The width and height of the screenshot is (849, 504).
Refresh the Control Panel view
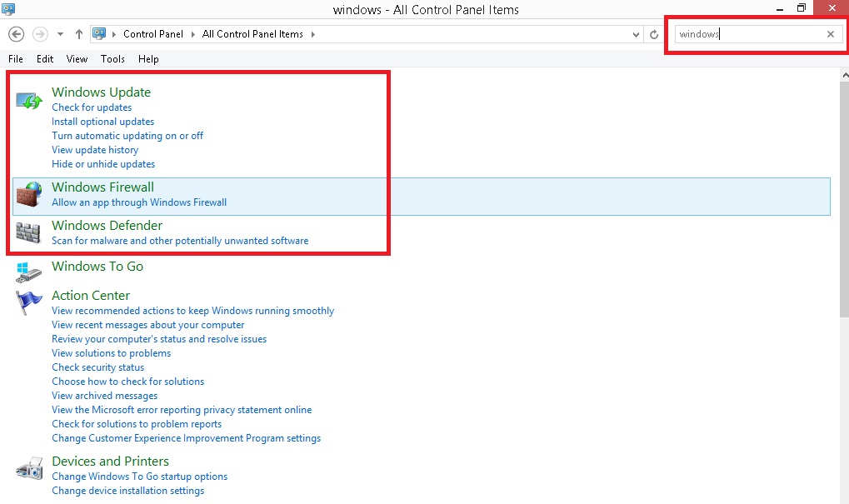[x=654, y=34]
